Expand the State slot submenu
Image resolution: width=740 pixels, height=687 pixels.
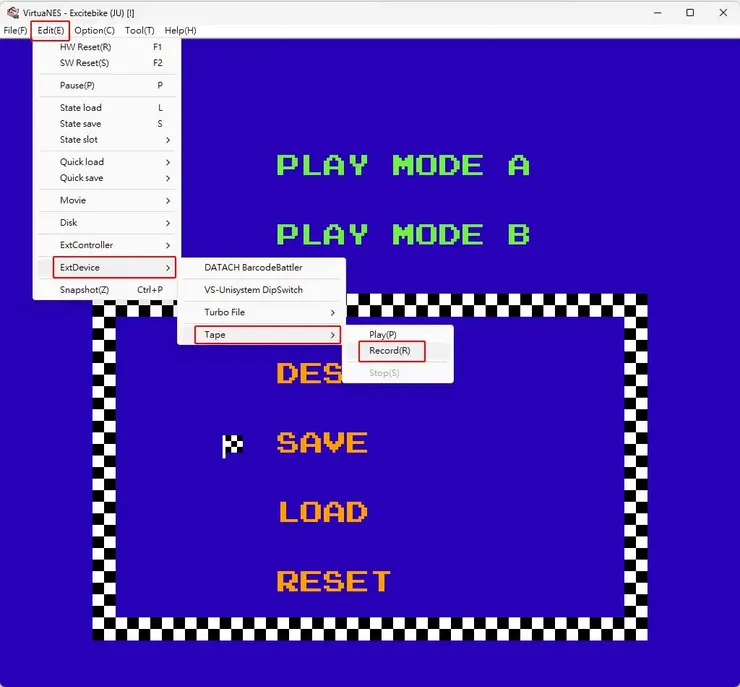click(x=107, y=140)
